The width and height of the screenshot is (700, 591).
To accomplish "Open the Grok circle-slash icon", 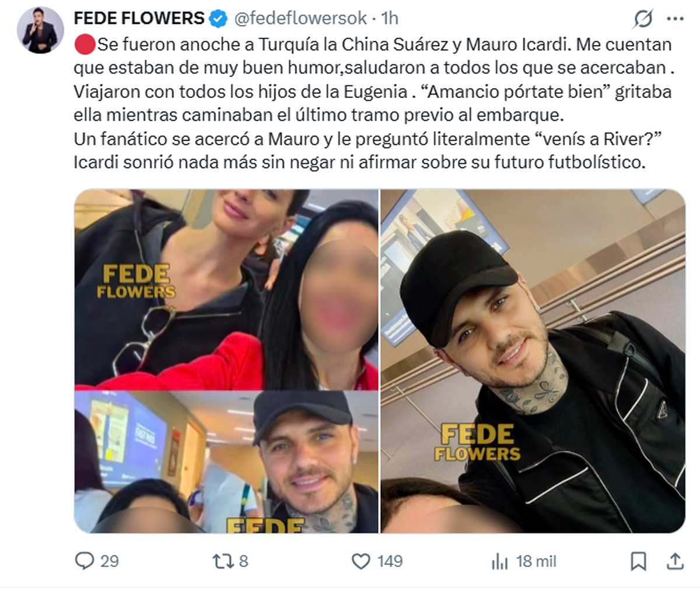I will (643, 19).
